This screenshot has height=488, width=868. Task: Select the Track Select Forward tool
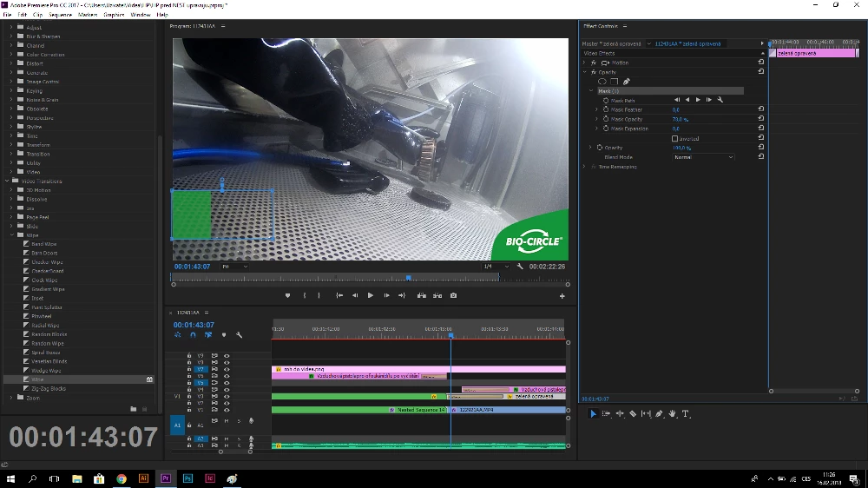[606, 414]
